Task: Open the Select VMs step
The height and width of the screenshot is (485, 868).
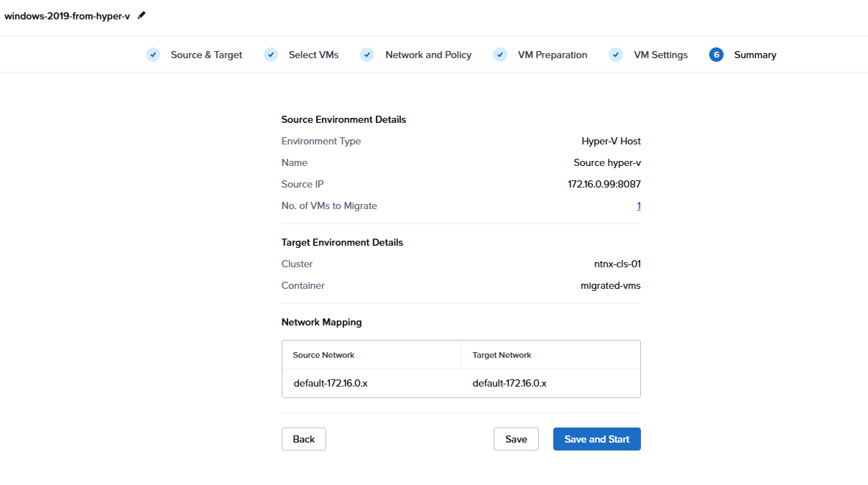Action: (x=313, y=55)
